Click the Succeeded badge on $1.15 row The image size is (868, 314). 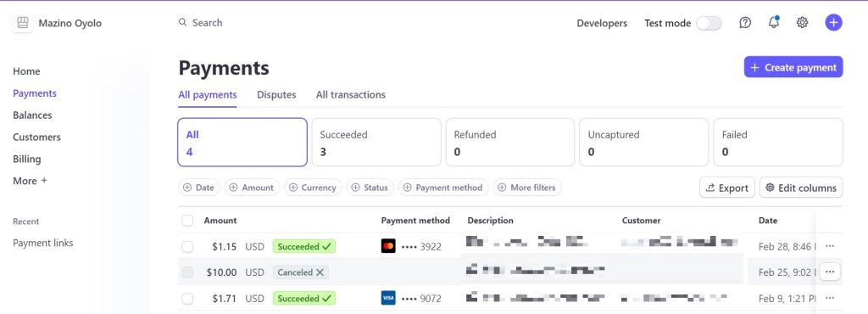pos(304,246)
